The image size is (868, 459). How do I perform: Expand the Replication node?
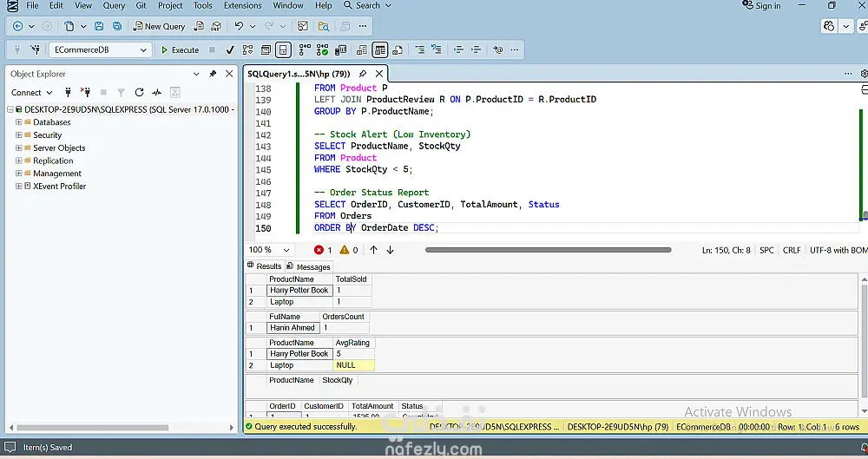pyautogui.click(x=19, y=161)
